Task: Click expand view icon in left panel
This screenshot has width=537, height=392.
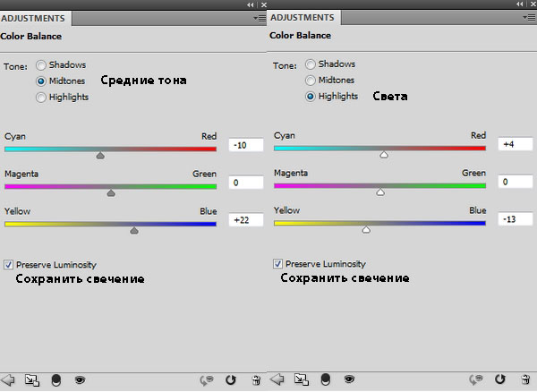Action: point(32,380)
